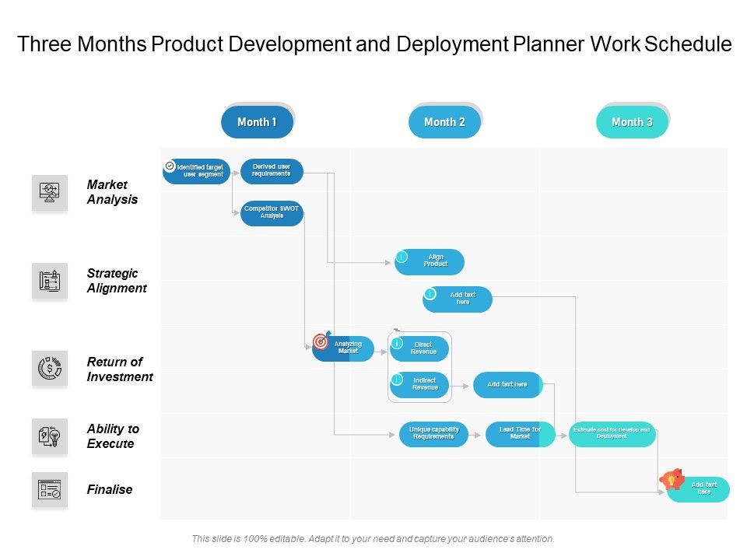Select the Month 2 header pill
Image resolution: width=747 pixels, height=560 pixels.
[444, 122]
